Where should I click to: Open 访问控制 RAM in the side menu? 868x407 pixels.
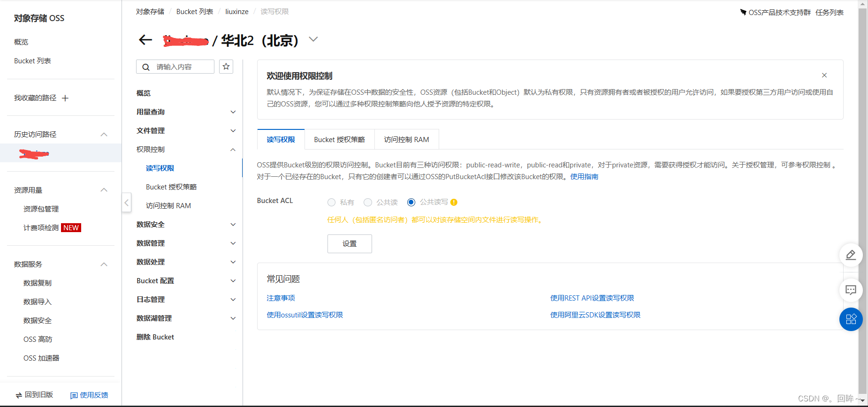click(168, 206)
